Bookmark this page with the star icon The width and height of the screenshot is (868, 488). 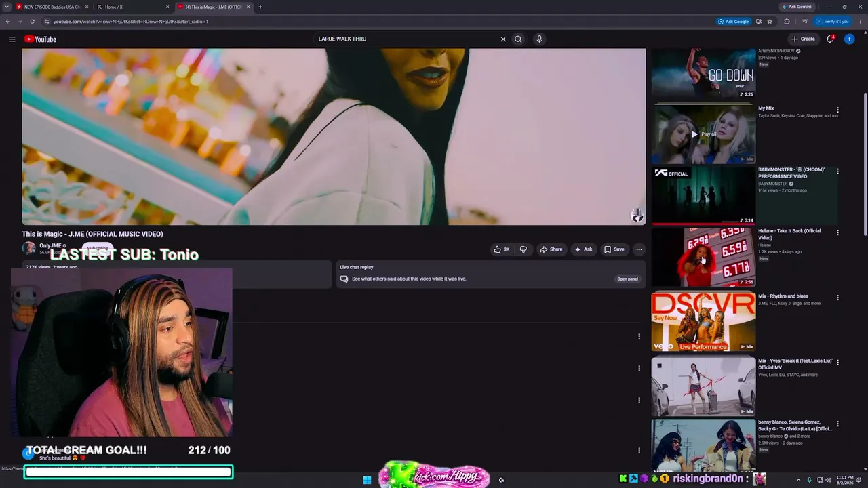point(770,22)
